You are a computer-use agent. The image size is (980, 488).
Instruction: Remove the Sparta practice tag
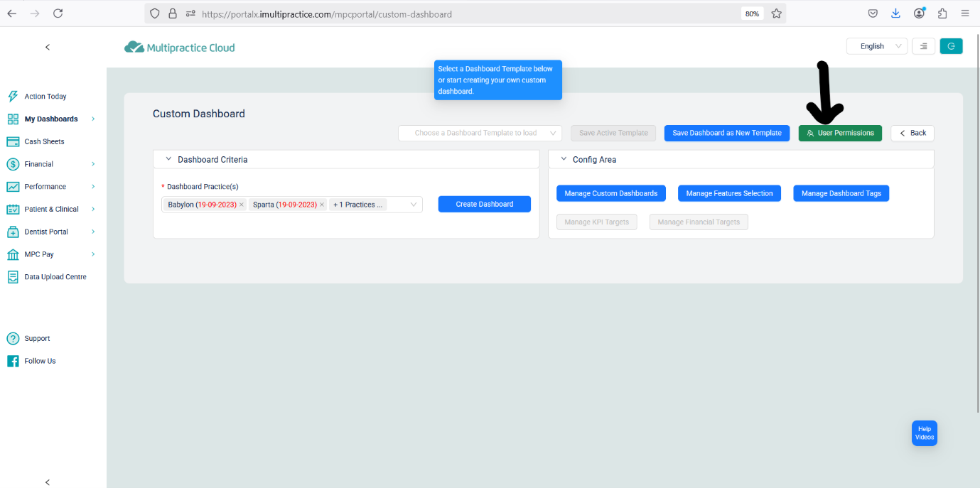click(x=322, y=205)
